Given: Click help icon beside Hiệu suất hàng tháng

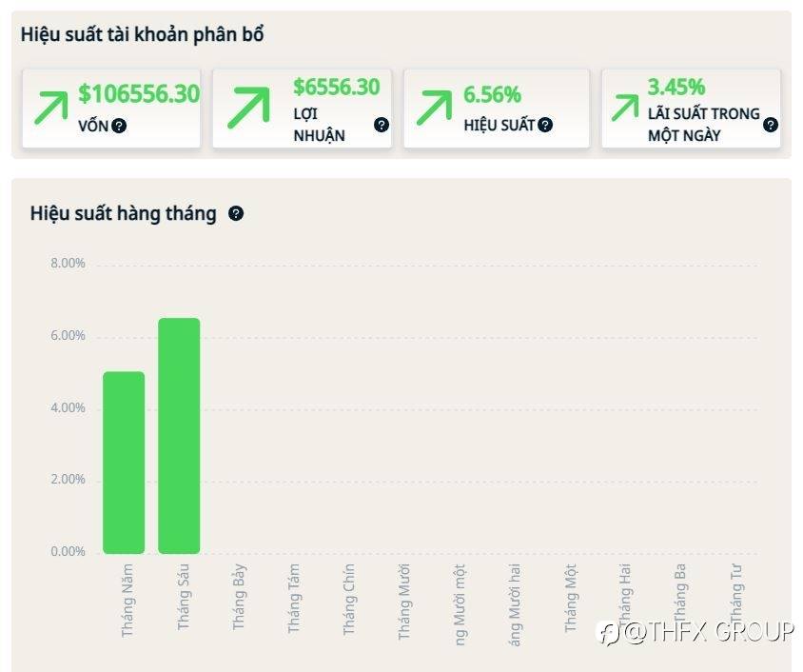Looking at the screenshot, I should (x=236, y=213).
